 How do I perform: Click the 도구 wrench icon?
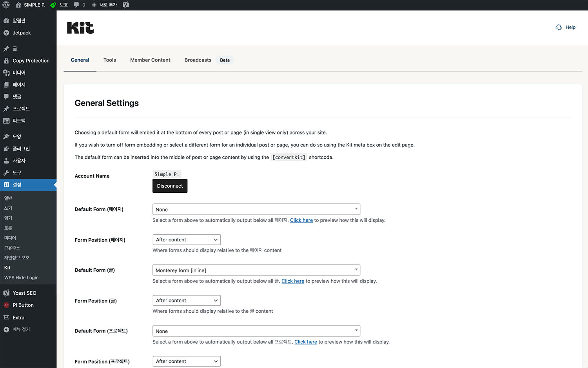6,172
